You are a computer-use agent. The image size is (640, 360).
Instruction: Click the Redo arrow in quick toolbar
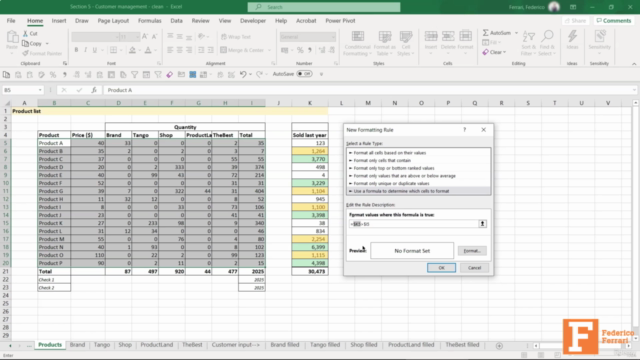259,74
